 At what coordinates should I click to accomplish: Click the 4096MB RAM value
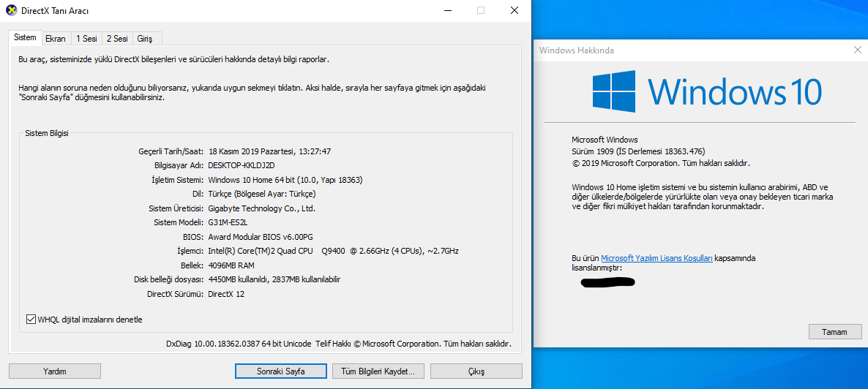click(x=231, y=265)
